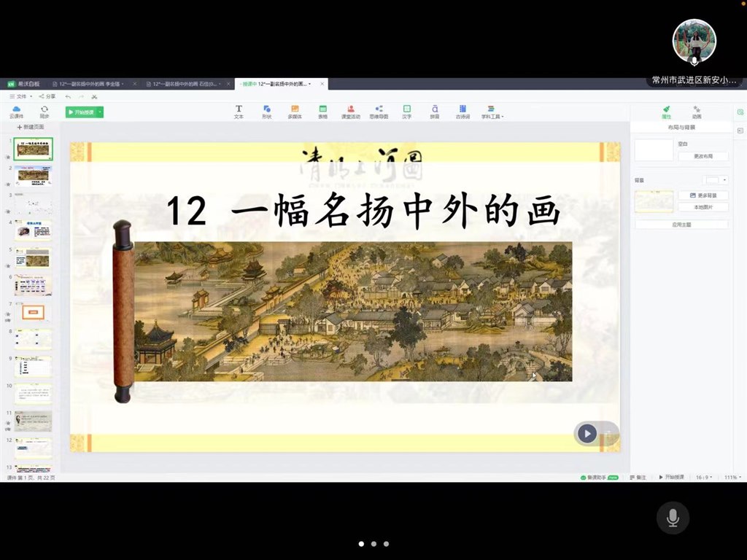Open 备课助手 assistant in status bar
The height and width of the screenshot is (560, 747).
(x=600, y=477)
